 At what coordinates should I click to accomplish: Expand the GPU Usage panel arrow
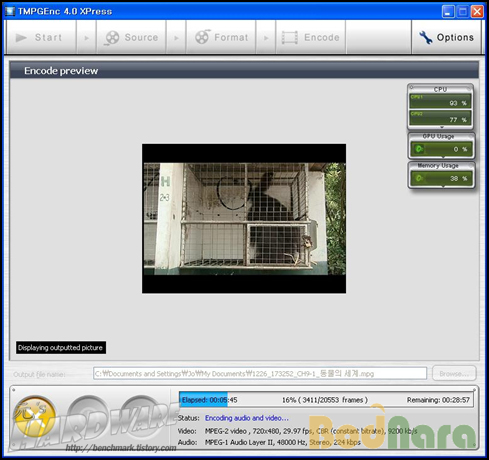pos(443,157)
